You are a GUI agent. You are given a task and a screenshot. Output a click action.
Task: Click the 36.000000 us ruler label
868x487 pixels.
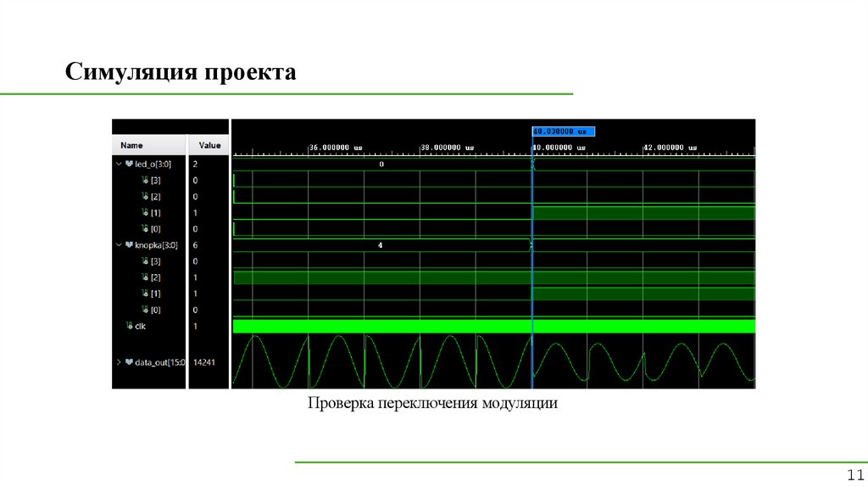tap(336, 148)
